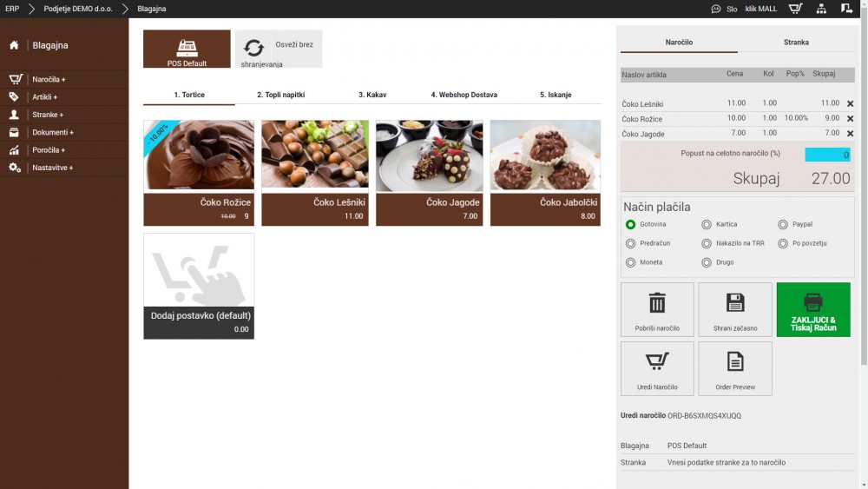Expand the Artikli + menu section
The height and width of the screenshot is (489, 868).
[x=44, y=97]
